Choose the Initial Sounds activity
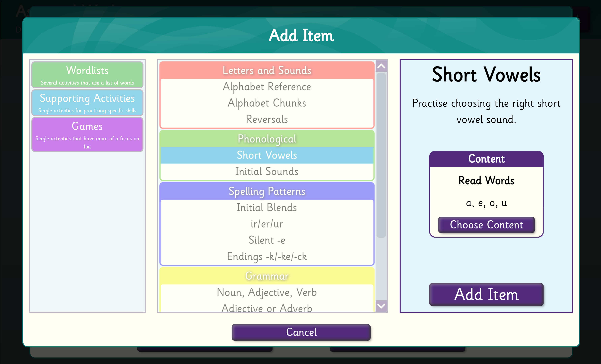This screenshot has height=364, width=601. 267,171
